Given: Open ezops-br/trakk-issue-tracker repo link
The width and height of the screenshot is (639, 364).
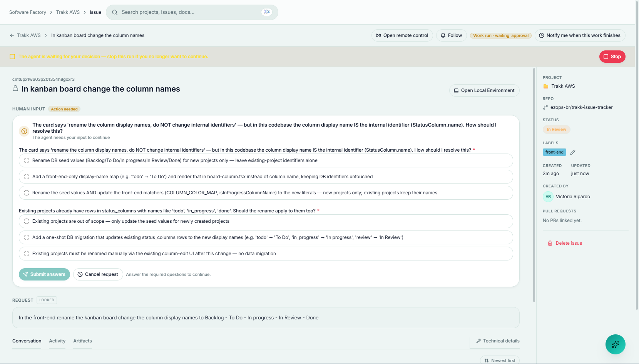Looking at the screenshot, I should point(582,107).
